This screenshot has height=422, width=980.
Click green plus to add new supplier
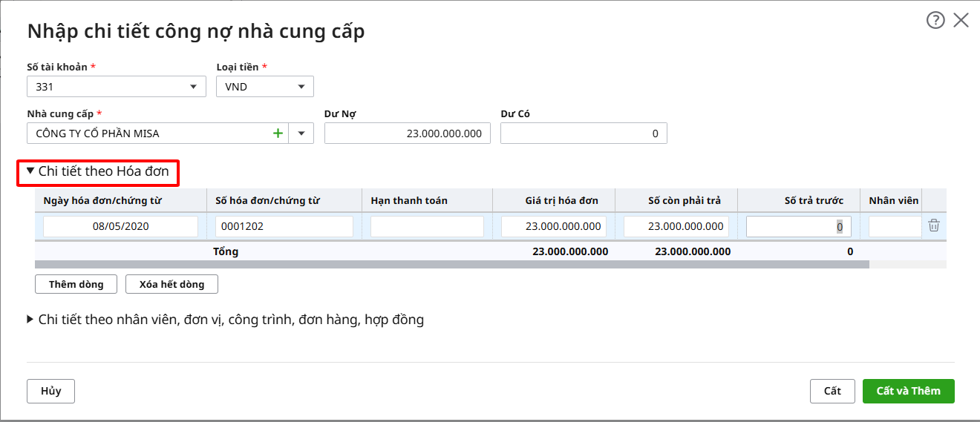(x=278, y=133)
